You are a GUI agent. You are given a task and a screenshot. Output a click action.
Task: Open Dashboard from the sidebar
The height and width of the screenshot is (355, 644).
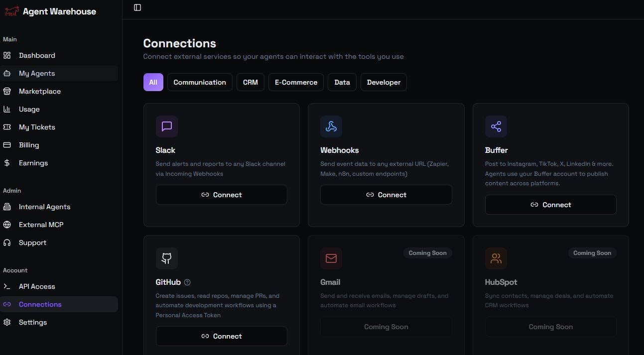tap(59, 55)
